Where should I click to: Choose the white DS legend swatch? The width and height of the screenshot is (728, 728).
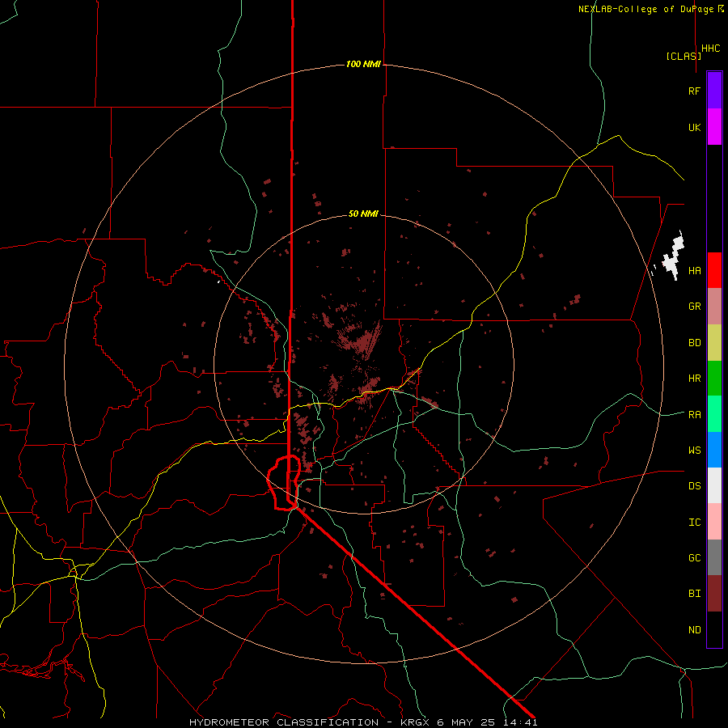714,485
